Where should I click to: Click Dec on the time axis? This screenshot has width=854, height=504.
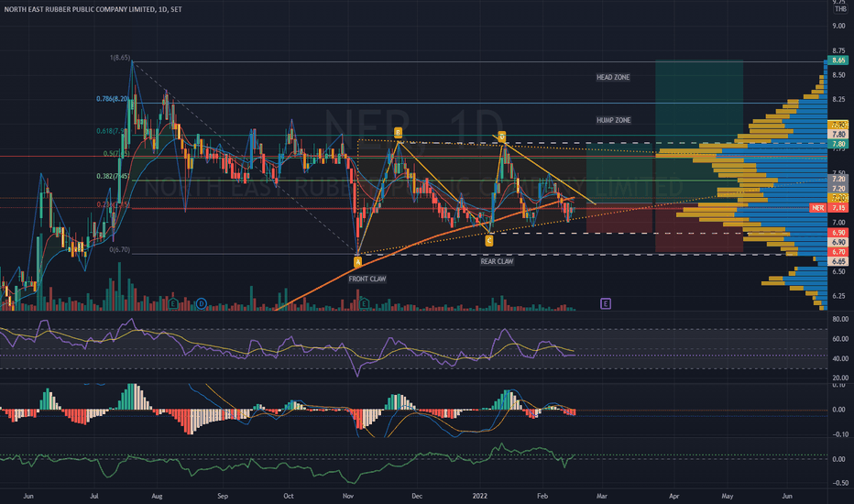pos(417,496)
